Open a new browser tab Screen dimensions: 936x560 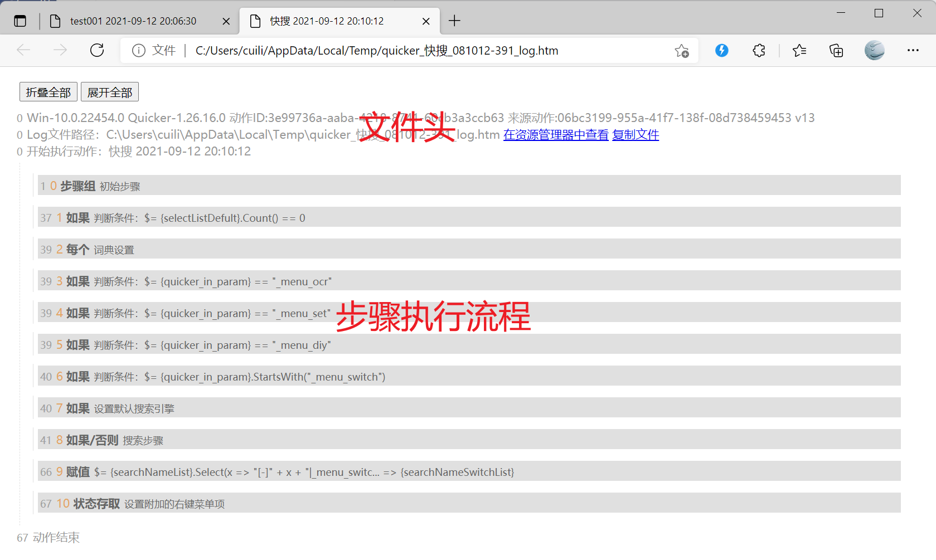(x=454, y=21)
